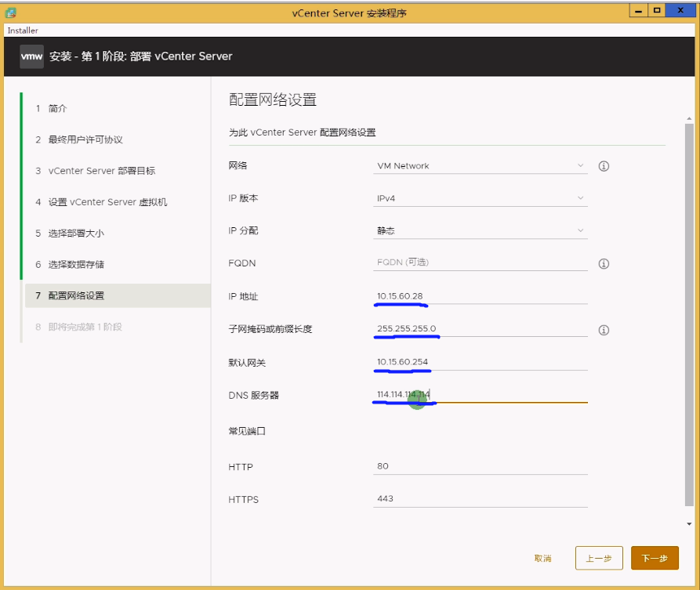Click the info icon next to the FQDN field

pos(603,264)
